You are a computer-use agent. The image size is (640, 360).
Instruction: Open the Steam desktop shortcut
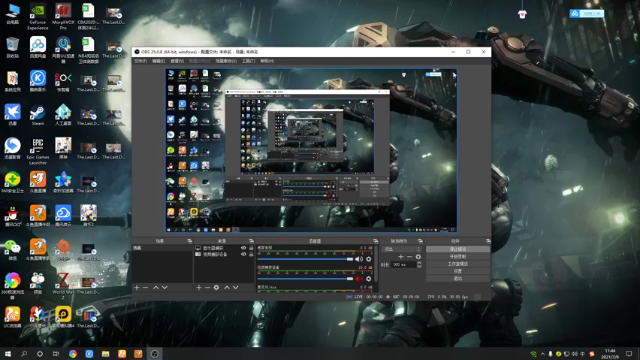pyautogui.click(x=38, y=115)
